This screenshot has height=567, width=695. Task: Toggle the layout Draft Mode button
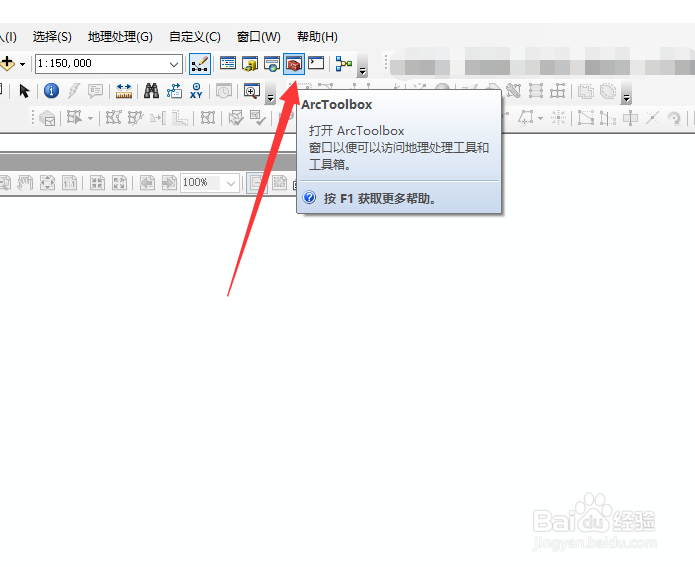click(x=257, y=182)
